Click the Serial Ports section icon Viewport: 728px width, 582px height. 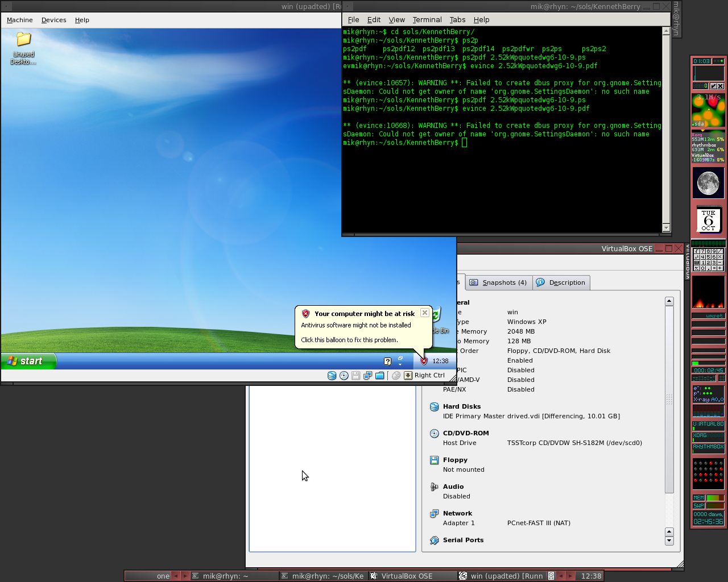click(x=434, y=541)
